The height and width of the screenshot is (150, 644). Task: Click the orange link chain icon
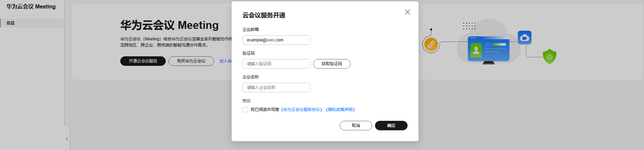click(431, 44)
